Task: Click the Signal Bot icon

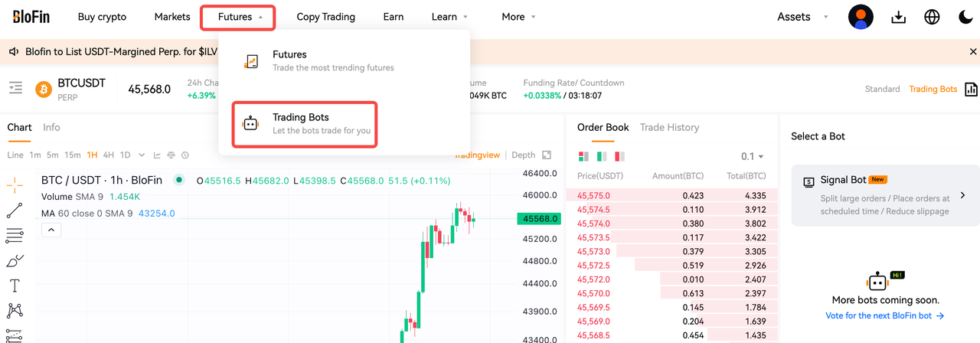Action: click(x=808, y=182)
